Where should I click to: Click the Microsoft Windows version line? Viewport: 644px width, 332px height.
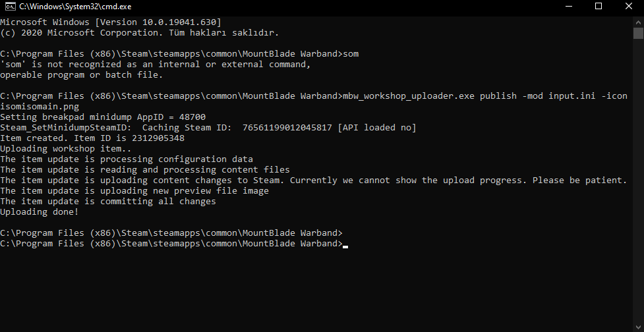click(x=105, y=22)
